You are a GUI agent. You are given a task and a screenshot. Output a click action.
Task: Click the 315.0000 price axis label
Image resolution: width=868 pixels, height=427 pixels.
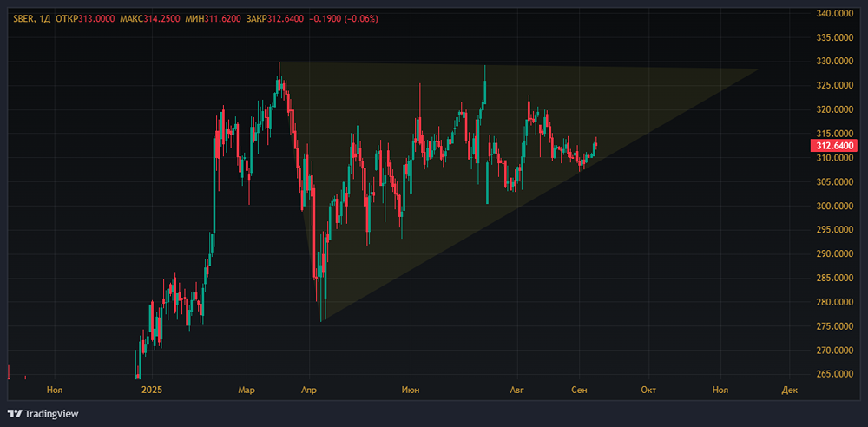(836, 134)
